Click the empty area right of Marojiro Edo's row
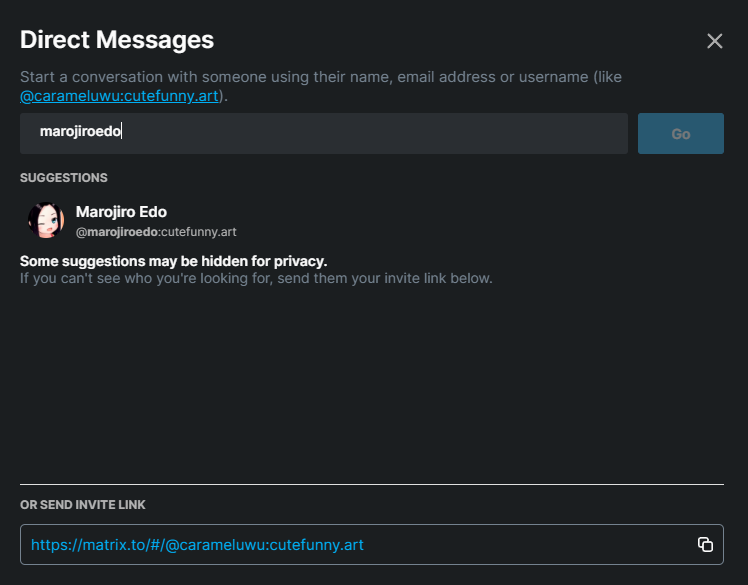The height and width of the screenshot is (585, 748). click(477, 220)
